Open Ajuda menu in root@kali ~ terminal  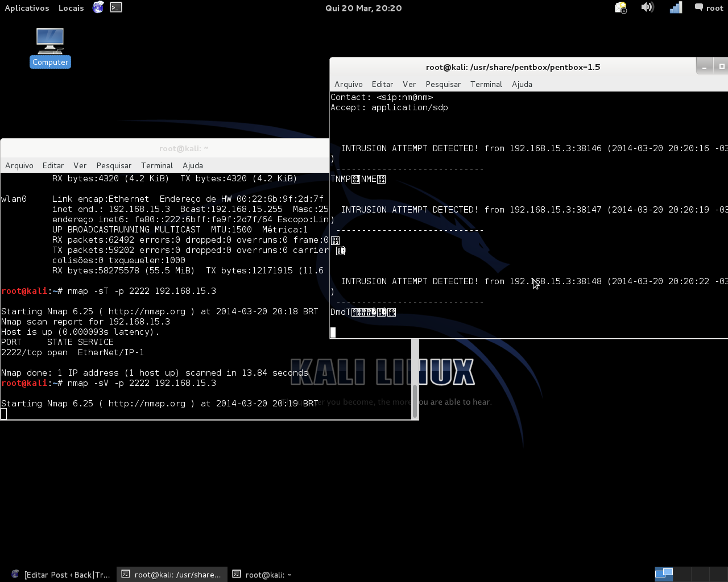(193, 165)
